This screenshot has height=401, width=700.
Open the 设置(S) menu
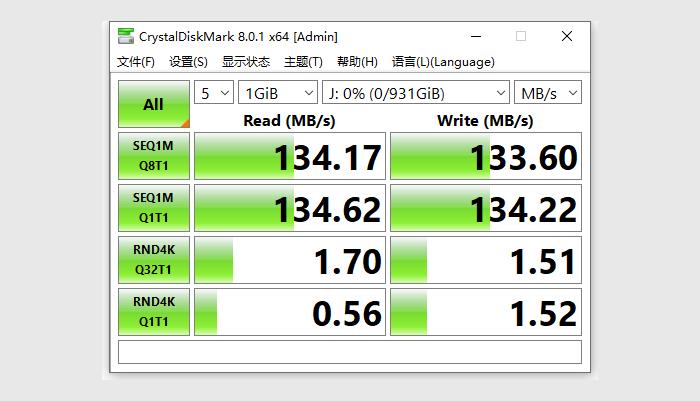coord(188,62)
